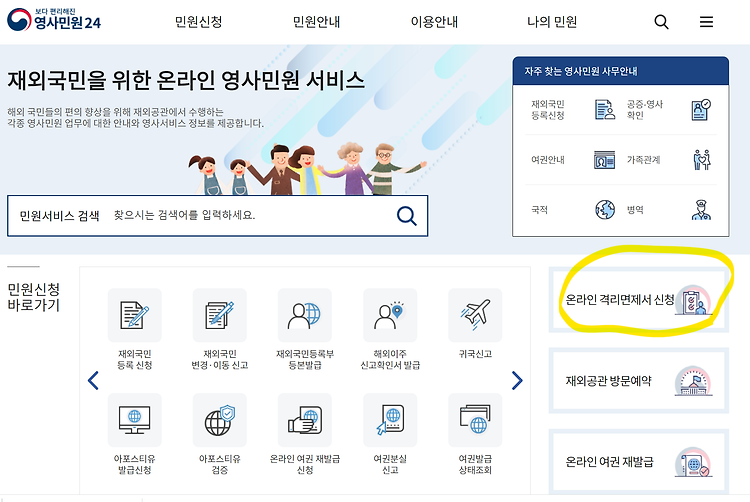Click the 재외국민 등록신청 document icon
Viewport: 750px width, 502px height.
pos(605,109)
